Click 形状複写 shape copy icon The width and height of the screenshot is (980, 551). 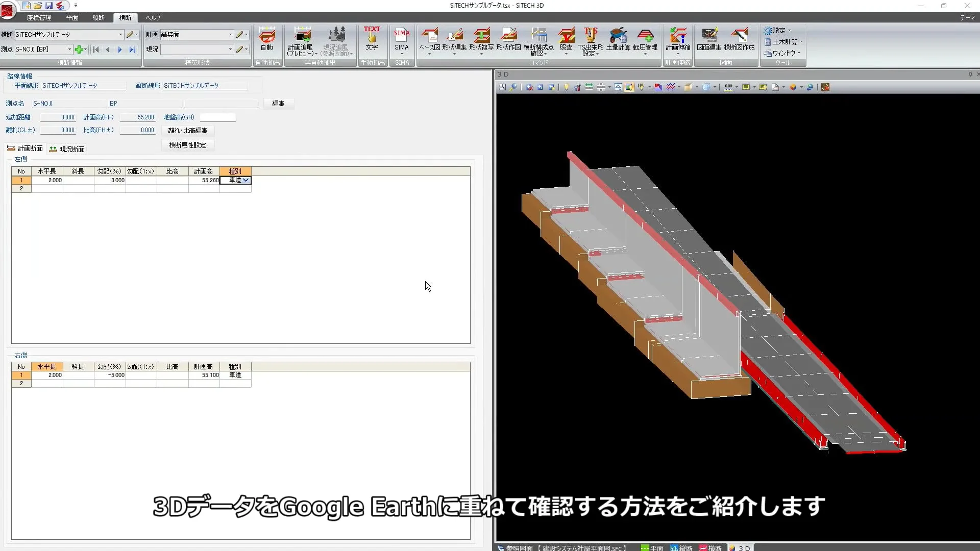pos(481,40)
